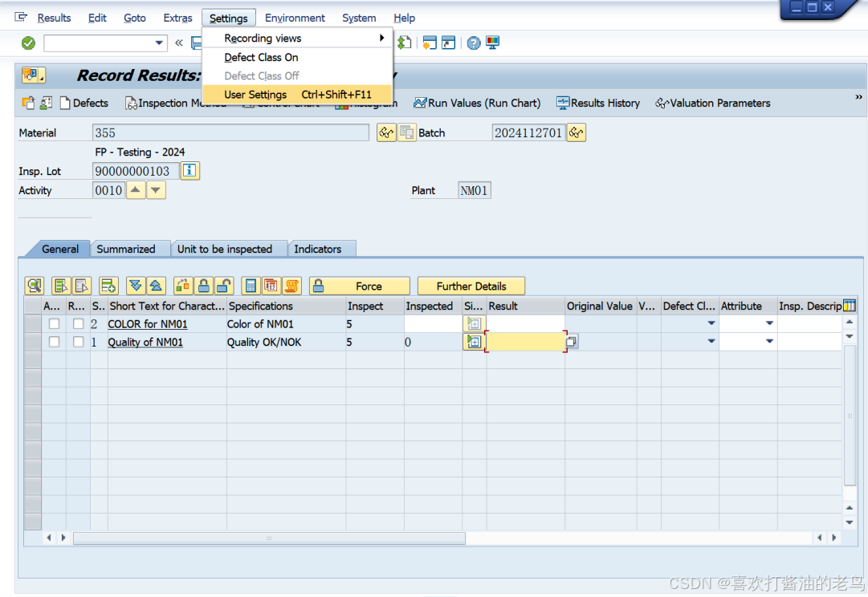The image size is (868, 597).
Task: Click the glasses display icon next to Batch
Action: coord(577,132)
